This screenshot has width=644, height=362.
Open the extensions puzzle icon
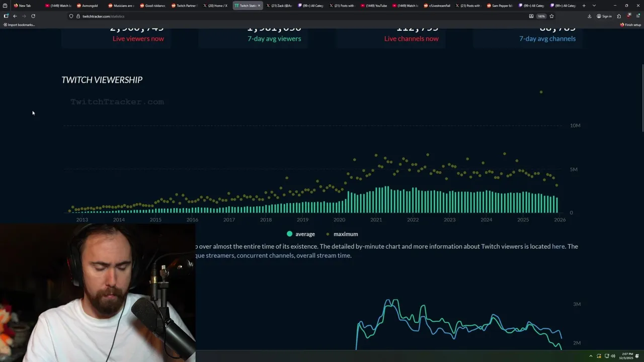point(619,16)
